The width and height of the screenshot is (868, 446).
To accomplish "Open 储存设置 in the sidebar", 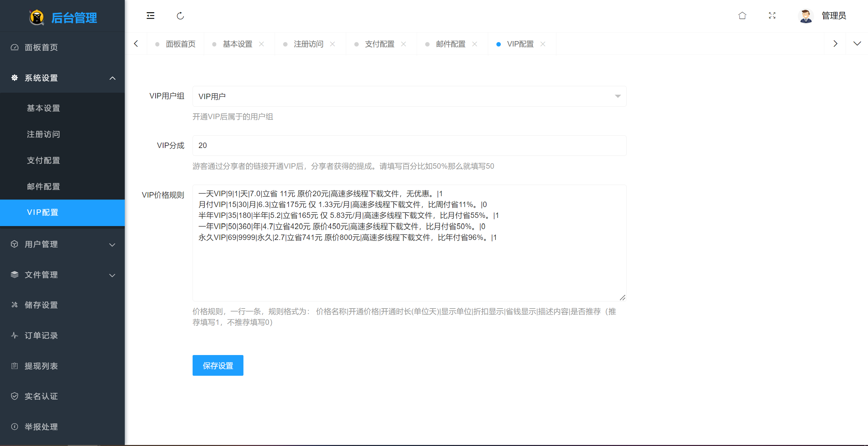I will (x=62, y=305).
